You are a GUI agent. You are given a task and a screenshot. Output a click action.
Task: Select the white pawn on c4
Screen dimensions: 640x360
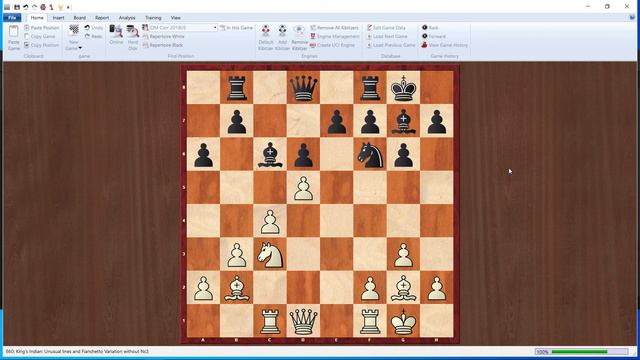click(270, 221)
